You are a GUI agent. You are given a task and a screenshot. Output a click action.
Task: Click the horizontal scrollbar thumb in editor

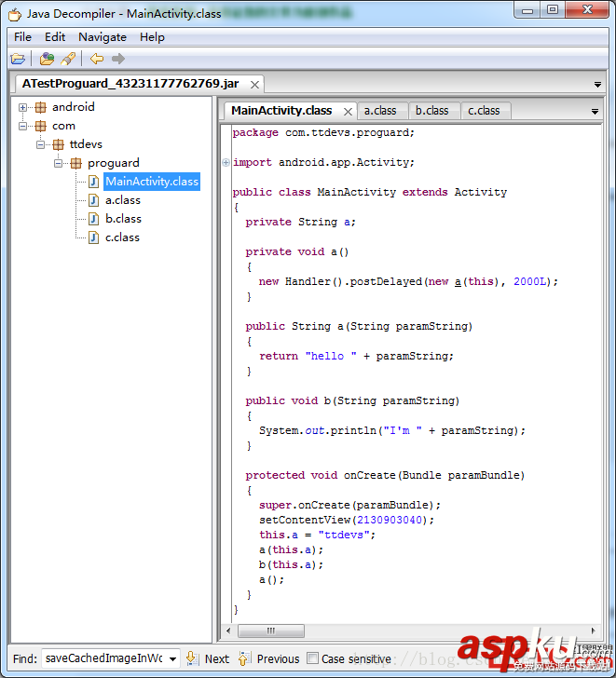(271, 631)
